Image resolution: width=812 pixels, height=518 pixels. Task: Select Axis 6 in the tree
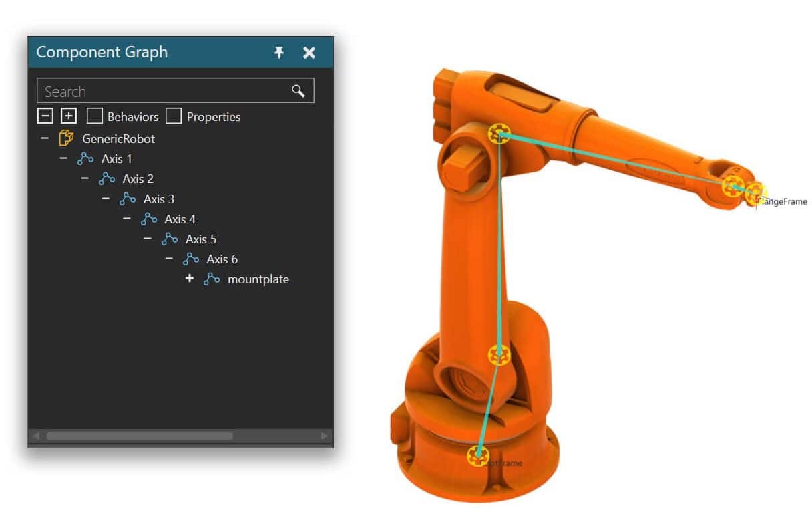pyautogui.click(x=222, y=259)
